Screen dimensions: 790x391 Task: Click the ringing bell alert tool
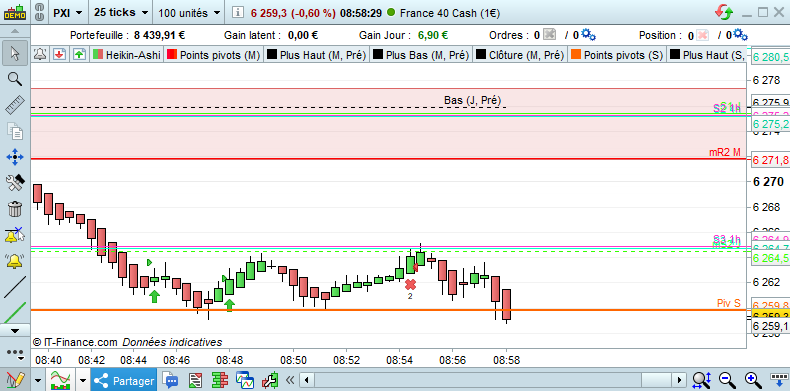(15, 260)
